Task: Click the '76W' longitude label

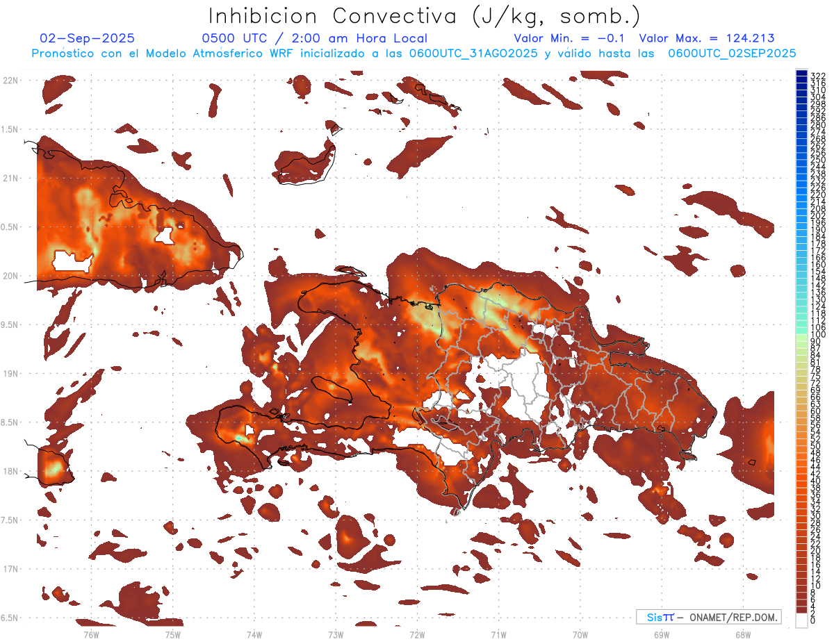Action: point(91,634)
